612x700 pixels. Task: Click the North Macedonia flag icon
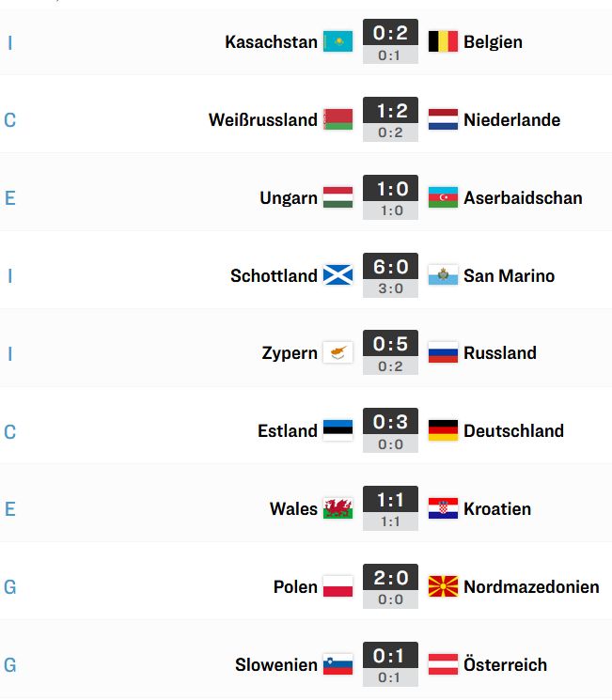click(x=443, y=586)
